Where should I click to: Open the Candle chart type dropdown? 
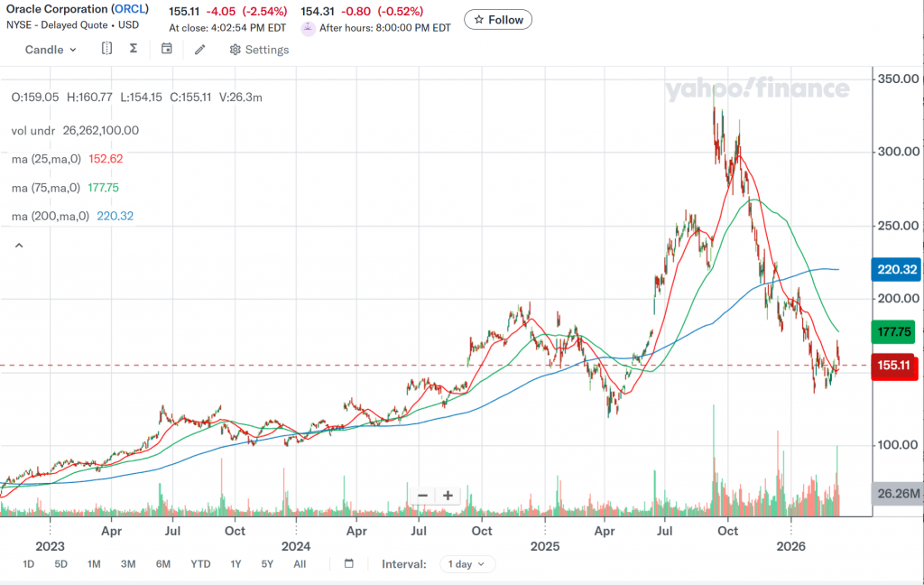click(x=51, y=50)
